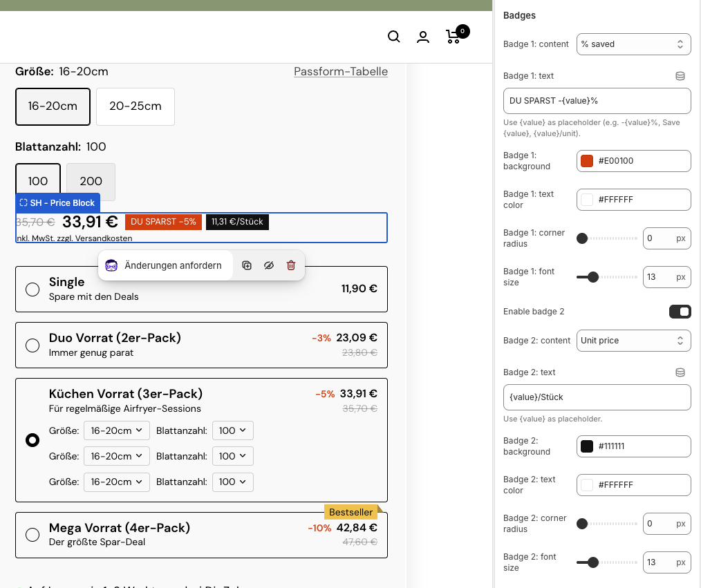Adjust Badge 1 corner radius slider
Screen dimensions: 701x588
pyautogui.click(x=607, y=238)
